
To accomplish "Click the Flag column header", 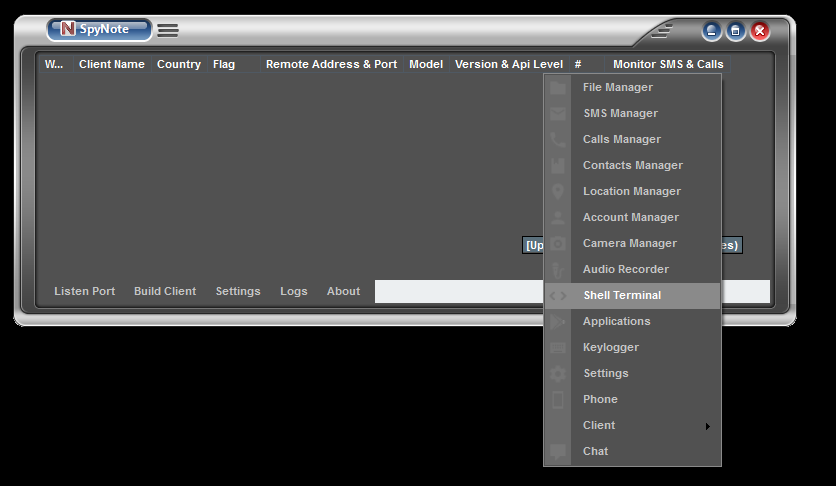I will [x=234, y=64].
